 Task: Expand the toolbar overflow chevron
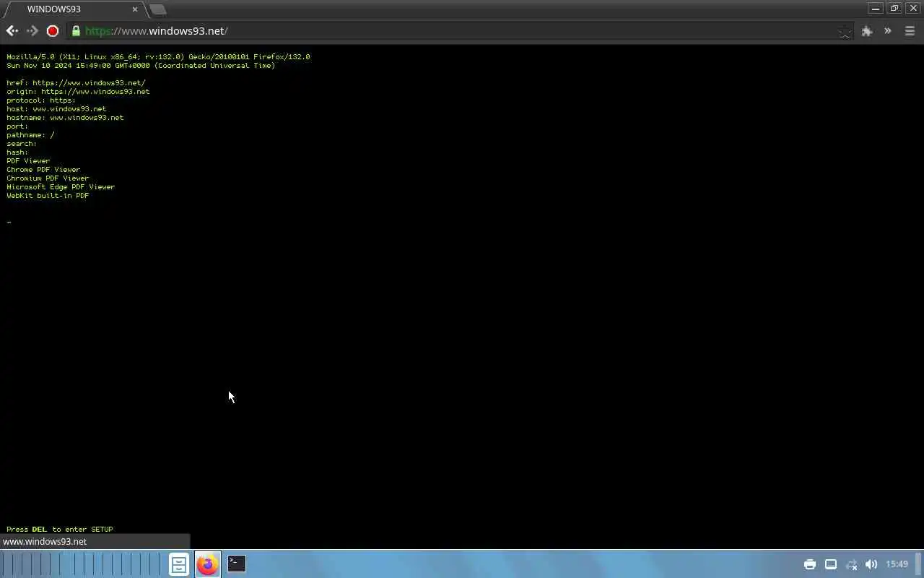(x=888, y=31)
